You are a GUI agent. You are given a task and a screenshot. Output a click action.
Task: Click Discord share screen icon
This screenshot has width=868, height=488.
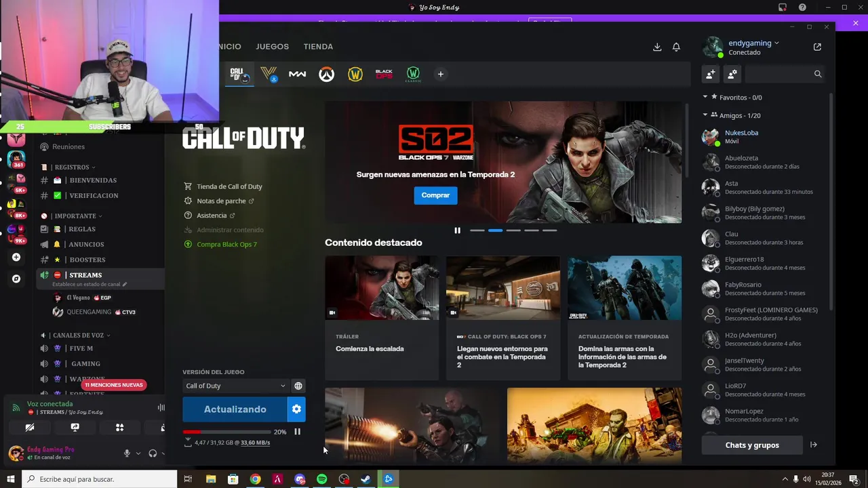coord(75,428)
